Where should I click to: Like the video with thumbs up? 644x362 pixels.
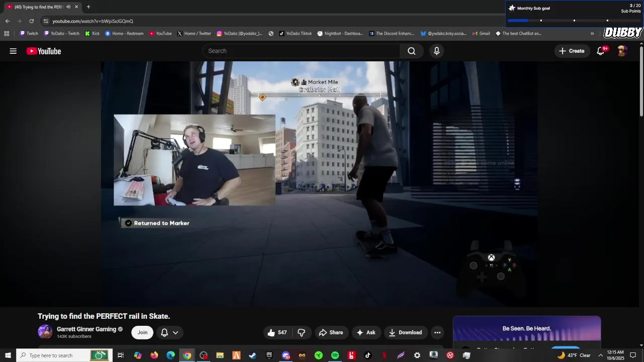click(277, 332)
